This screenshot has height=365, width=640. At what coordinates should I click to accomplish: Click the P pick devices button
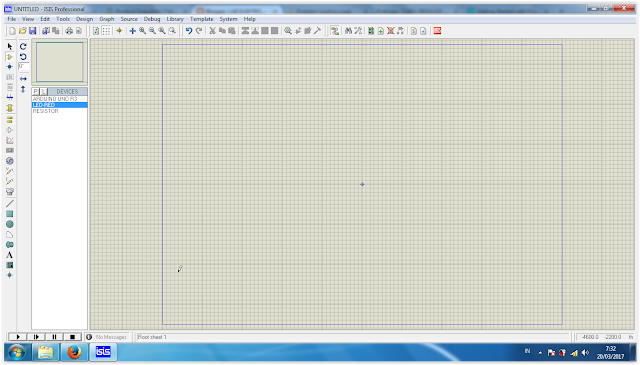pyautogui.click(x=36, y=91)
